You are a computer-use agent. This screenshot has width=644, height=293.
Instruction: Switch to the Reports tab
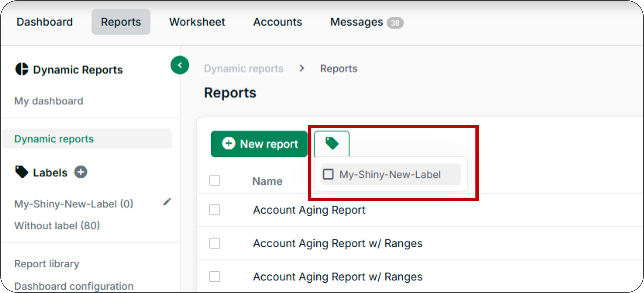coord(121,22)
